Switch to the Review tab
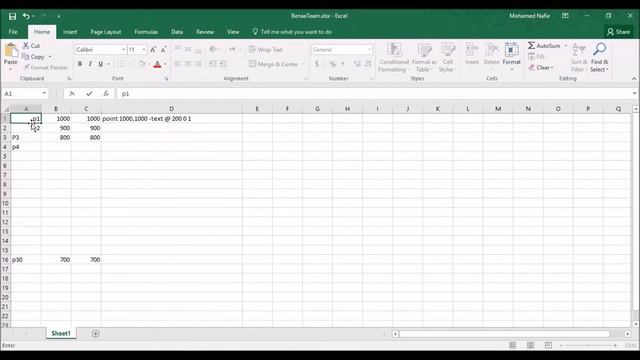Image resolution: width=640 pixels, height=360 pixels. pyautogui.click(x=205, y=32)
